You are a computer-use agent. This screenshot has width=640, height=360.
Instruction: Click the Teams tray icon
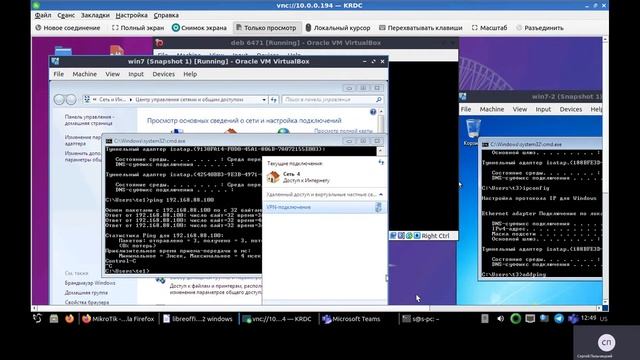click(x=573, y=319)
